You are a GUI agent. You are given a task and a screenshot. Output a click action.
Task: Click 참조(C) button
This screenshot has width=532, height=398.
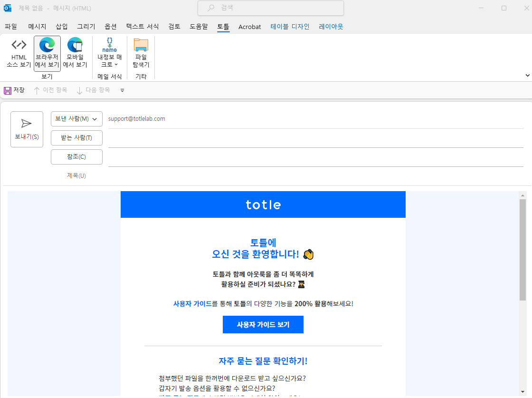[x=76, y=157]
